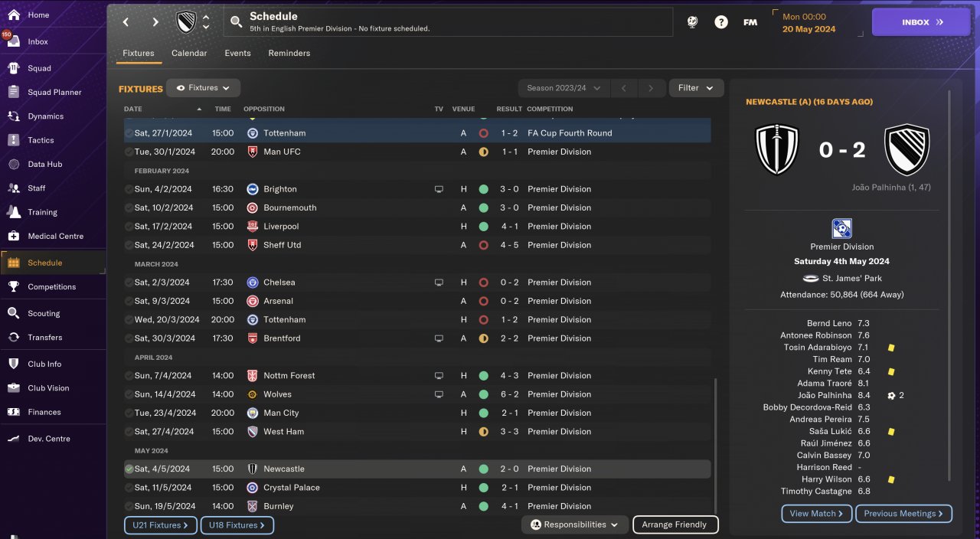Click the globe world icon in header
This screenshot has width=980, height=539.
coord(692,22)
